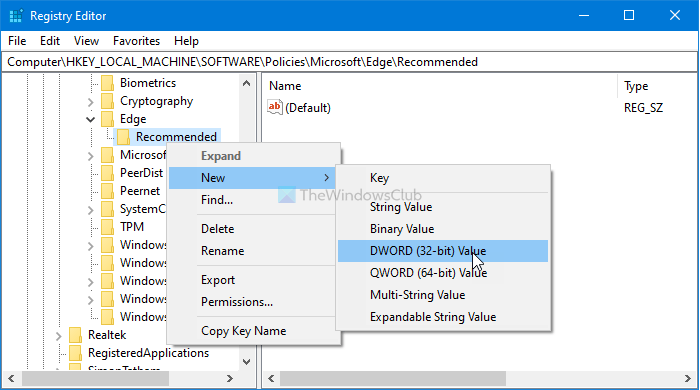Click the Registry Editor app icon in title bar
700x390 pixels.
coord(16,16)
